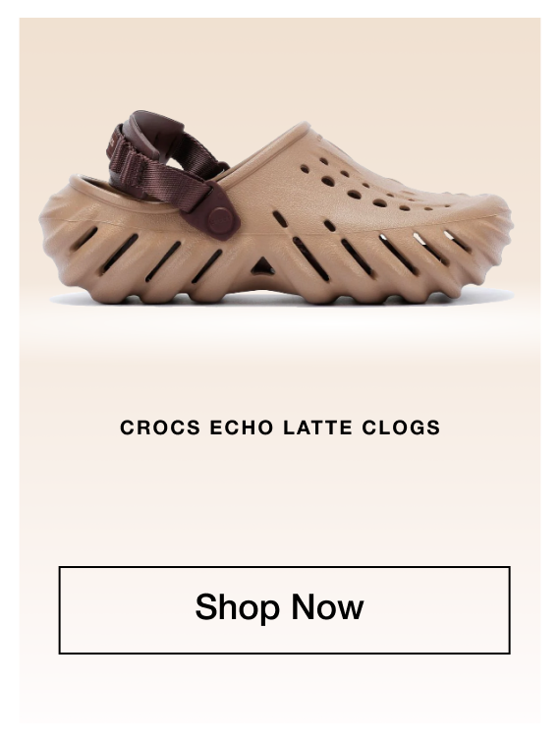The image size is (560, 741).
Task: Click the word LATTE in product title
Action: 317,427
